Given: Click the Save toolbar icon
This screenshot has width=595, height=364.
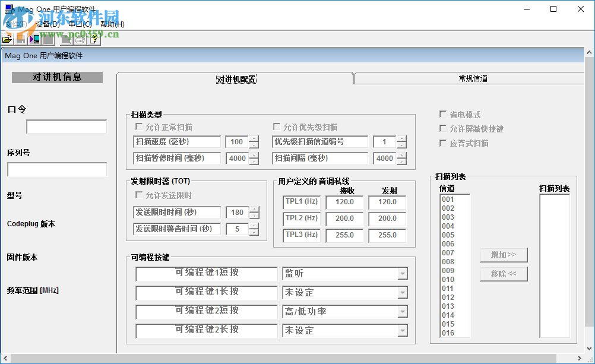Looking at the screenshot, I should (21, 38).
